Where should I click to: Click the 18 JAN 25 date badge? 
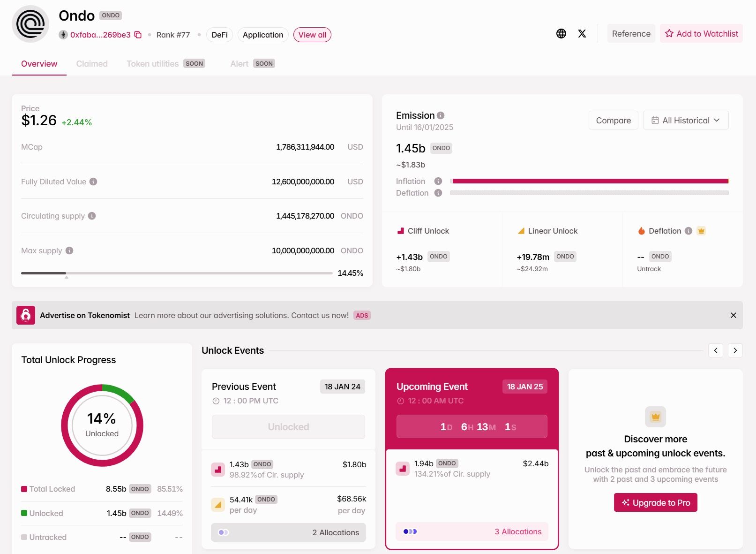(x=525, y=387)
